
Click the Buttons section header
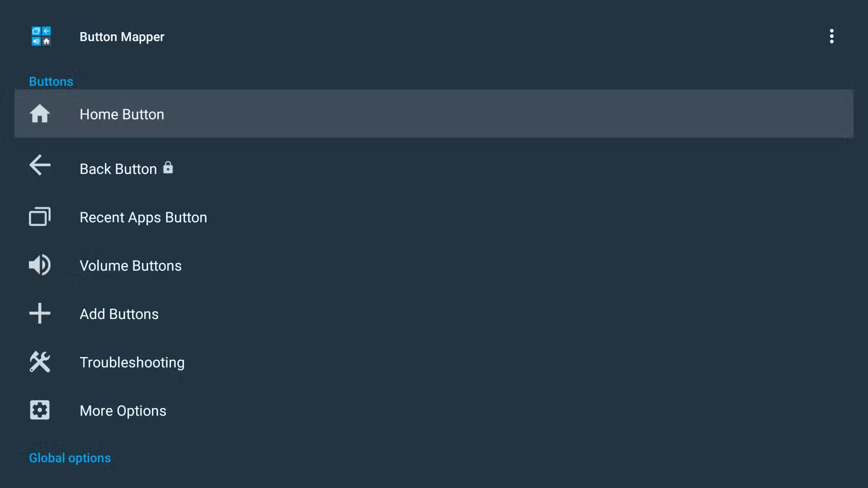(x=51, y=82)
